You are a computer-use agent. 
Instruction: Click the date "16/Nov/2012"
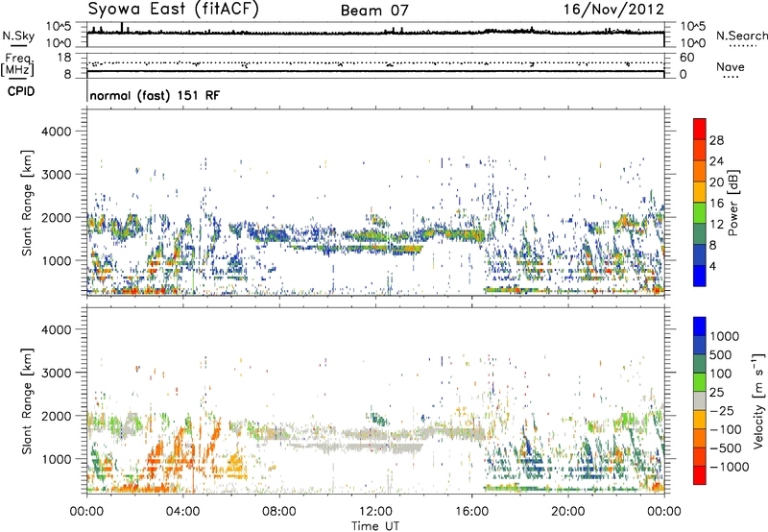click(x=613, y=10)
